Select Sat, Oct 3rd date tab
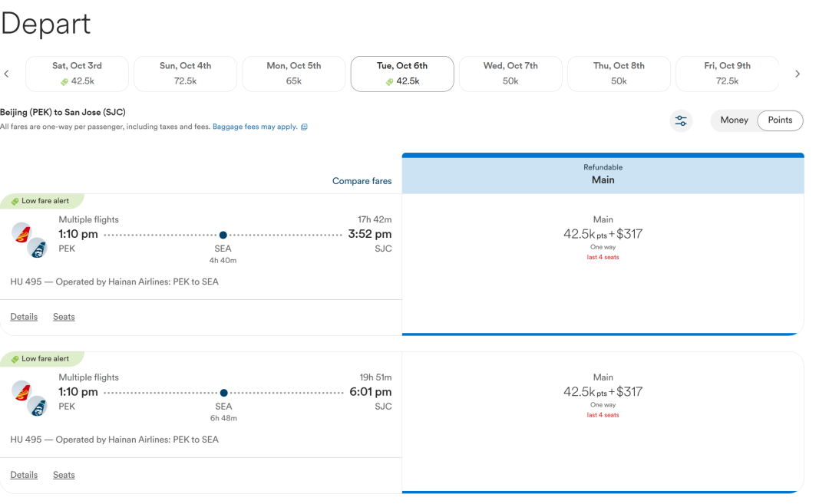Screen dimensions: 829x504 pos(78,74)
